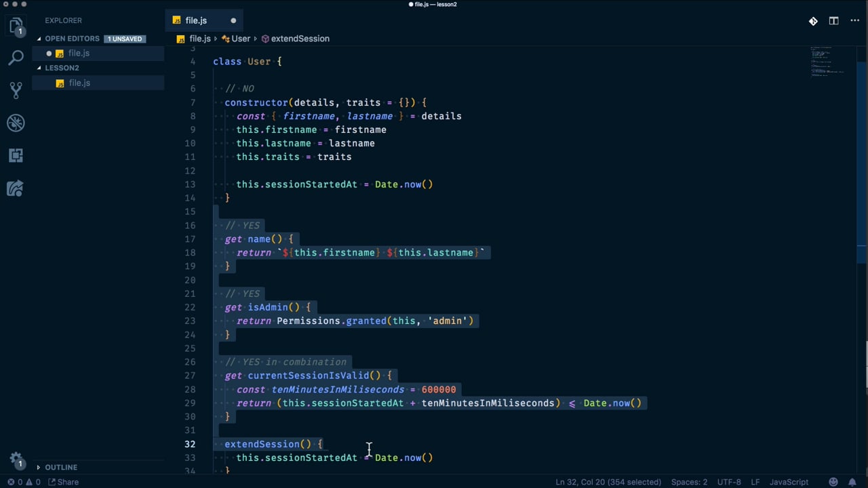
Task: Change language mode via JavaScript
Action: point(789,482)
